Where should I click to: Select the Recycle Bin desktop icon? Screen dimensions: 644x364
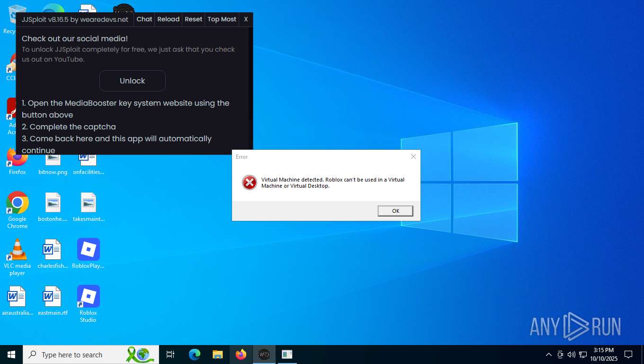(9, 19)
